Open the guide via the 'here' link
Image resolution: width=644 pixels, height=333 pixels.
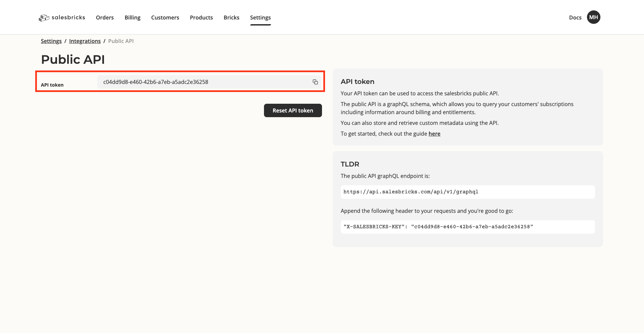click(434, 134)
